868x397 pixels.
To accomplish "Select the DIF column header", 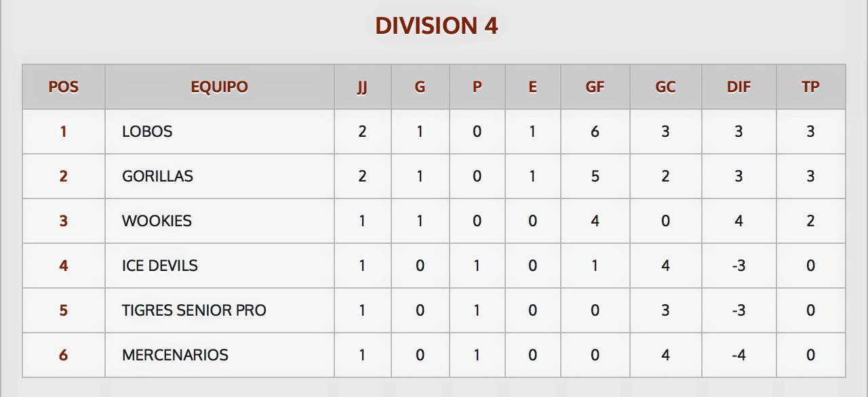I will pyautogui.click(x=738, y=87).
